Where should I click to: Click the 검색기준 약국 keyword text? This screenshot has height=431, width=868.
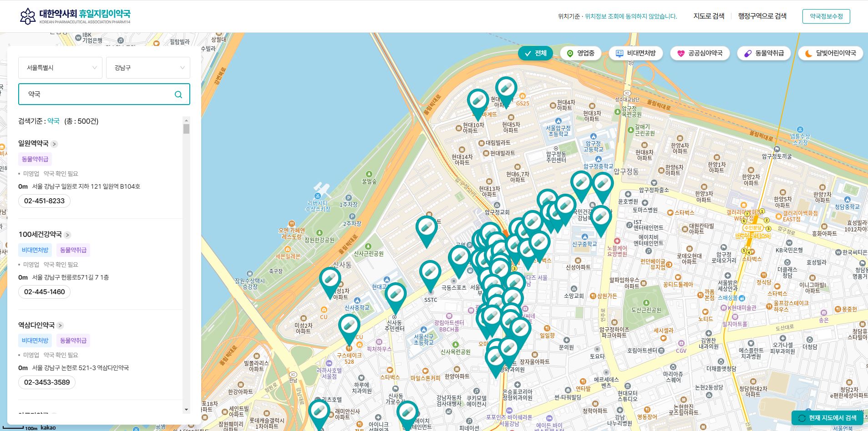click(53, 121)
